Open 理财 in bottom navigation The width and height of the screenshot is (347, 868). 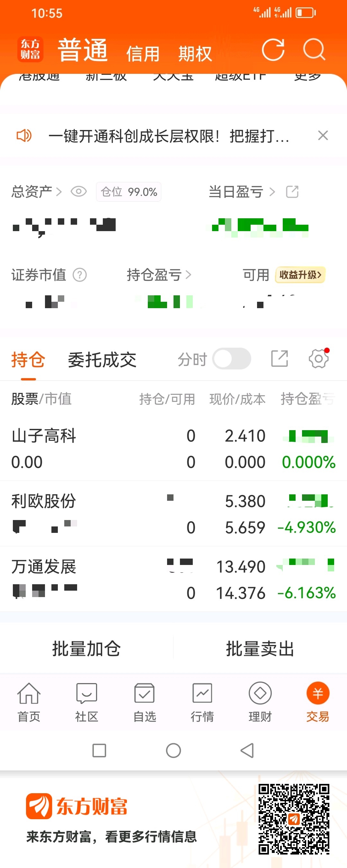[260, 703]
